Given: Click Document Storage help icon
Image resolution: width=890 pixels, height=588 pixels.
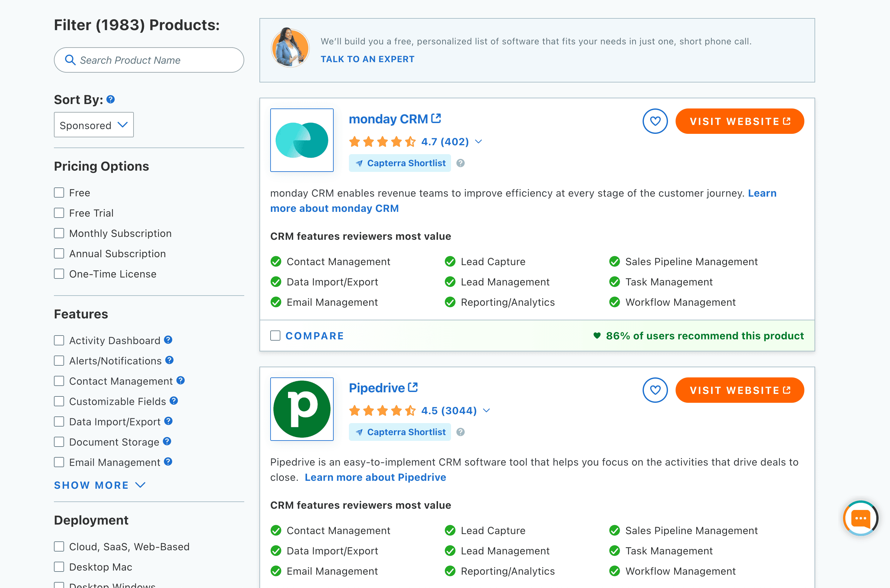Looking at the screenshot, I should pos(167,441).
